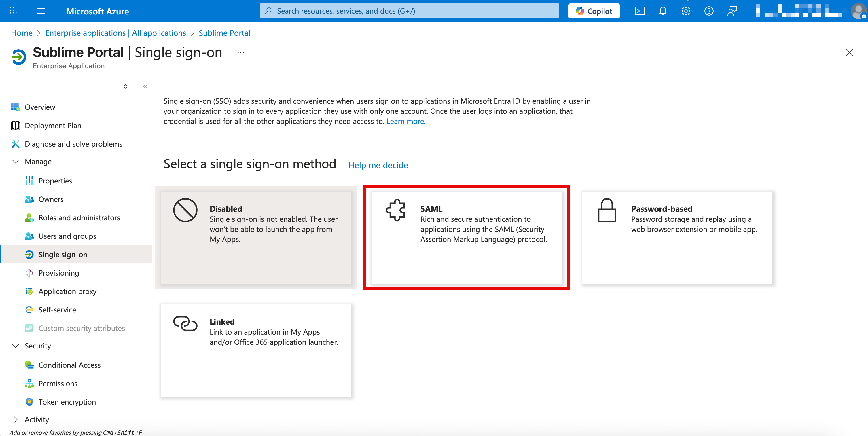Open the help question mark menu
868x436 pixels.
tap(709, 11)
